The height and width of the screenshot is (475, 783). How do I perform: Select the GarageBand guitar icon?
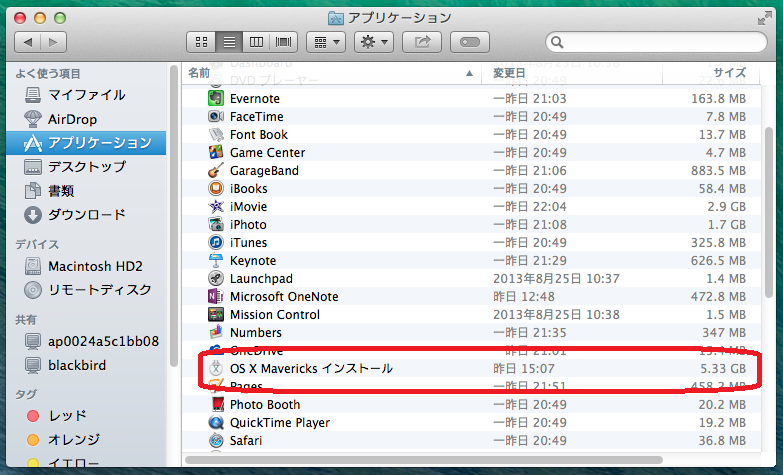(x=216, y=170)
